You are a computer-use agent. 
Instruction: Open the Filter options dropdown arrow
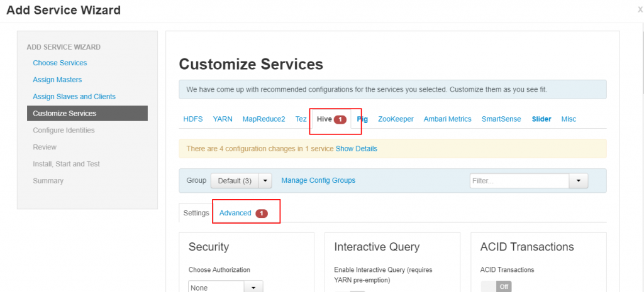coord(579,180)
